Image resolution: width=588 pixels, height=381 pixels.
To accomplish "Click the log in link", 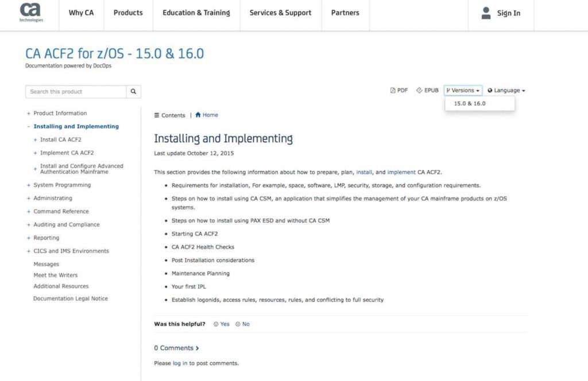I will click(x=180, y=363).
